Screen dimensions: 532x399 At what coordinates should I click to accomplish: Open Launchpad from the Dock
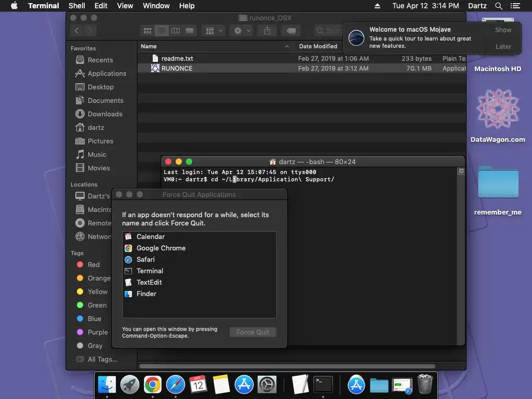(x=129, y=385)
